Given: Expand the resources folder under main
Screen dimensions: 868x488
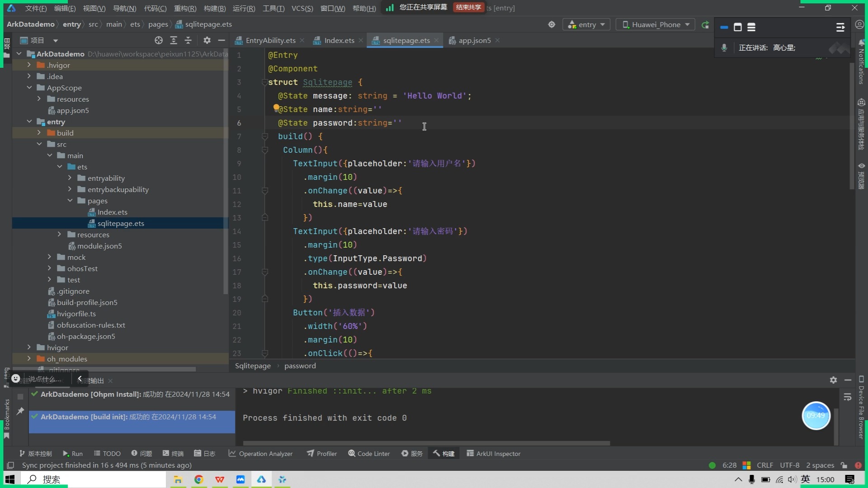Looking at the screenshot, I should (x=59, y=235).
